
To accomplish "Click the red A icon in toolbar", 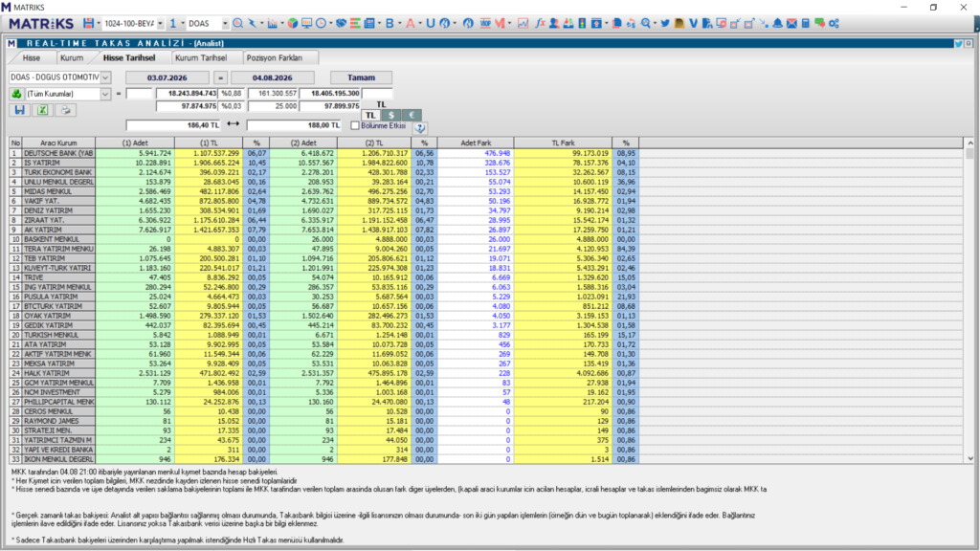I will pyautogui.click(x=410, y=23).
